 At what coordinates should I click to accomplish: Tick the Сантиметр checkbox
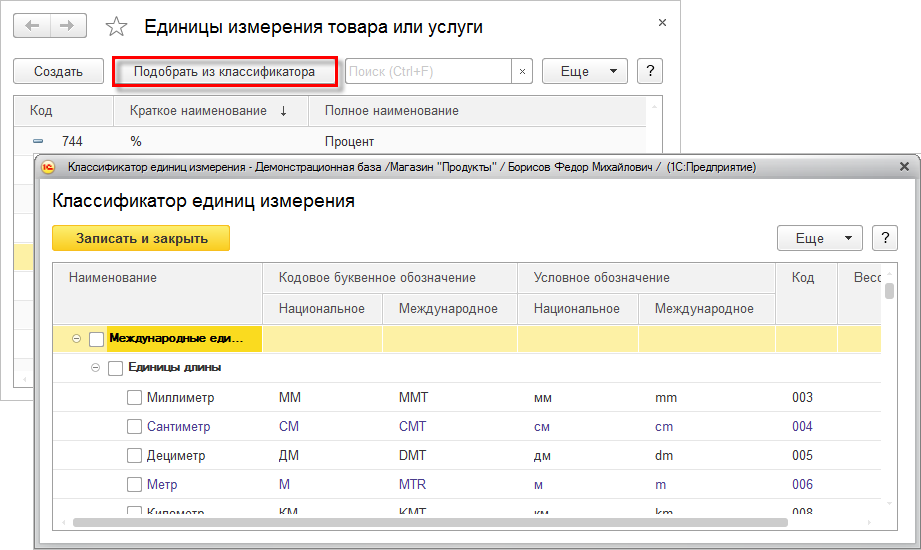[135, 427]
